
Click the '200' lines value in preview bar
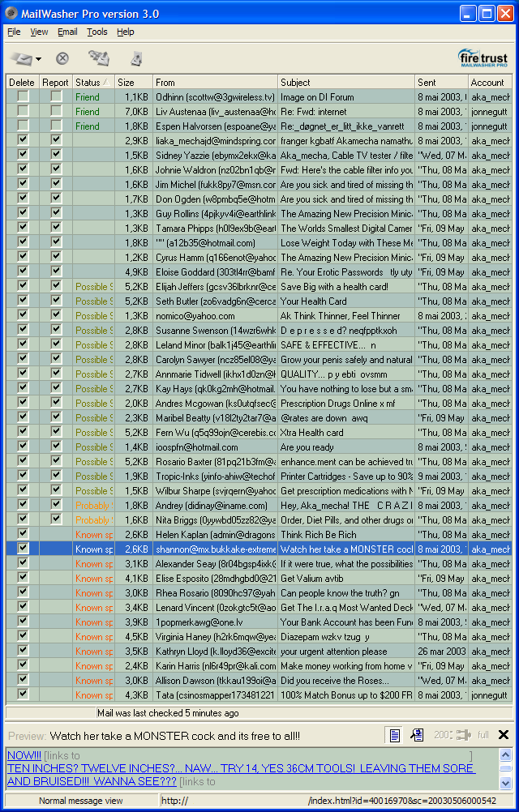click(x=442, y=735)
